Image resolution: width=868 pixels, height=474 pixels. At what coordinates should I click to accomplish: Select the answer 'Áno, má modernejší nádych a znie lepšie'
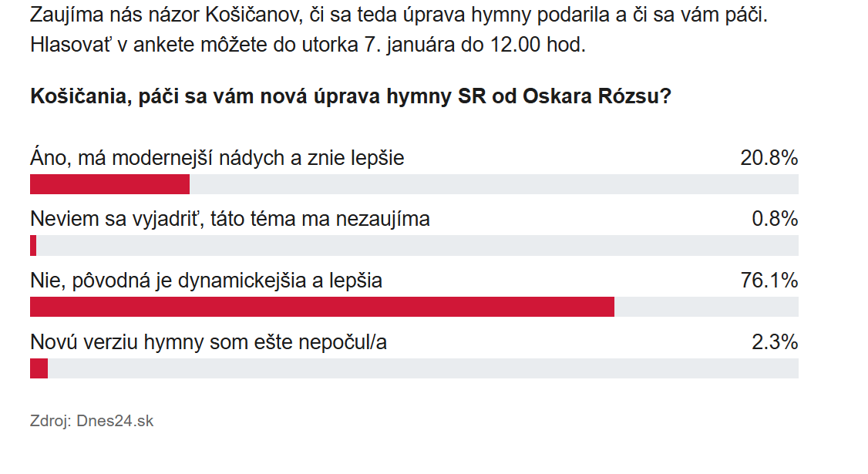(217, 158)
